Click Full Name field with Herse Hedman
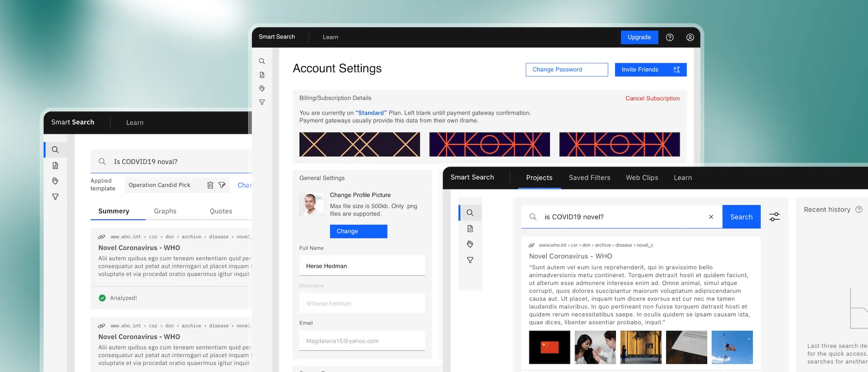The width and height of the screenshot is (868, 372). 362,266
